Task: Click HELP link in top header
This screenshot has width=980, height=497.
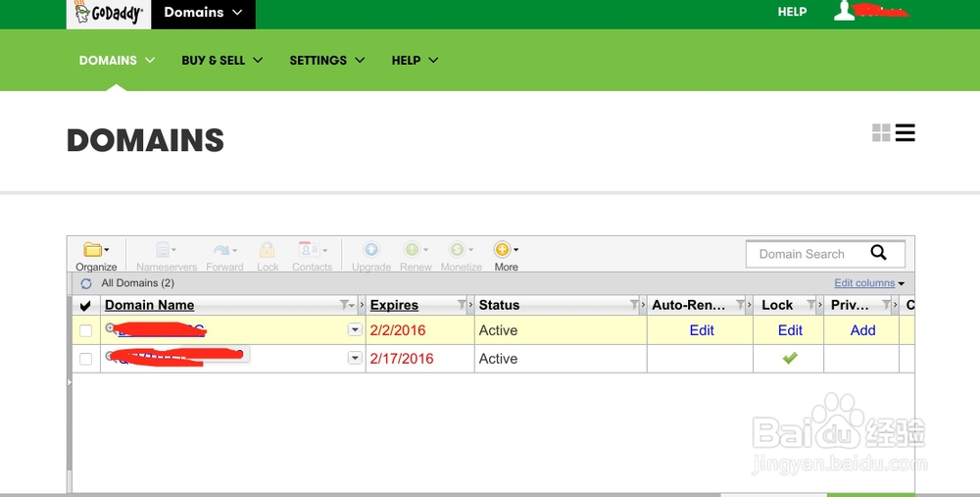Action: (792, 11)
